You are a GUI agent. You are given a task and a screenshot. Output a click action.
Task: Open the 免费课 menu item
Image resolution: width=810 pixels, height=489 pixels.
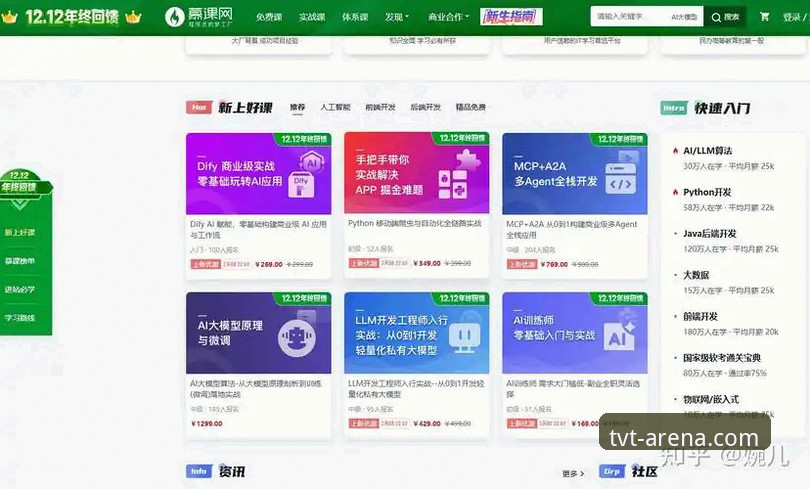click(269, 17)
